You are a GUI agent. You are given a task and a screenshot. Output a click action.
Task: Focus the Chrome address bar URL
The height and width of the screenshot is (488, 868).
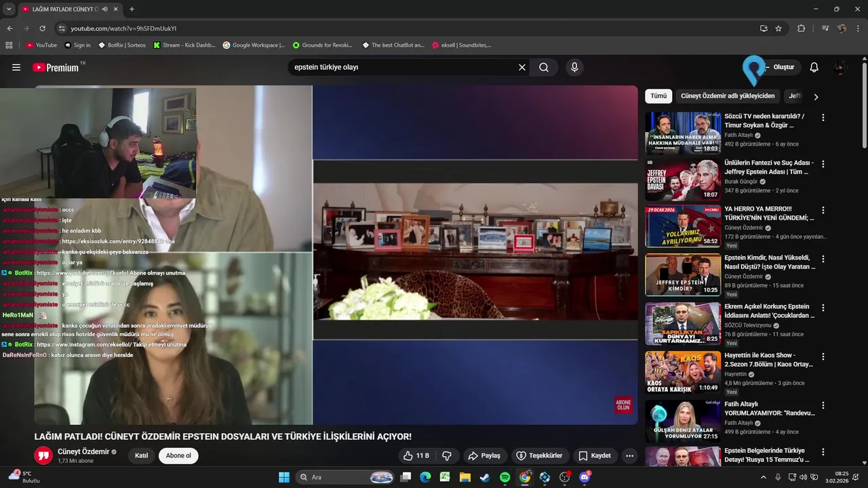(407, 28)
